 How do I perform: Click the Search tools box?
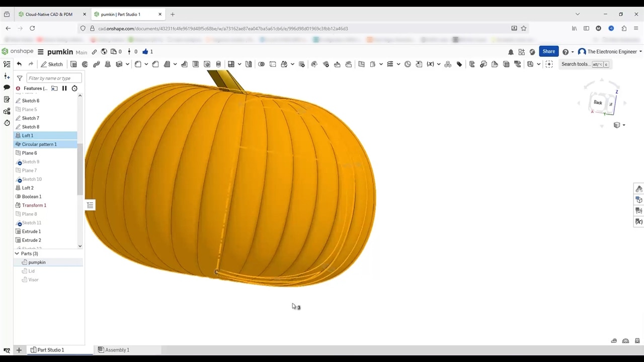(x=585, y=64)
